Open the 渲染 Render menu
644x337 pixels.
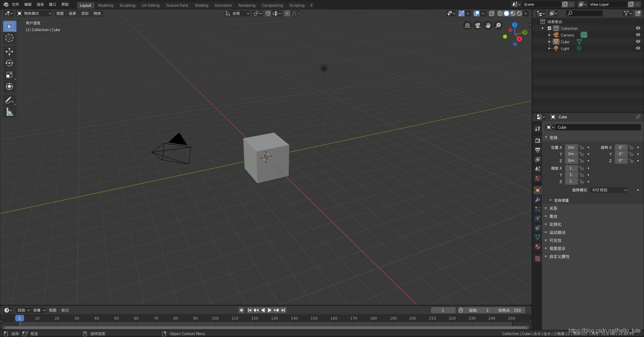[40, 4]
